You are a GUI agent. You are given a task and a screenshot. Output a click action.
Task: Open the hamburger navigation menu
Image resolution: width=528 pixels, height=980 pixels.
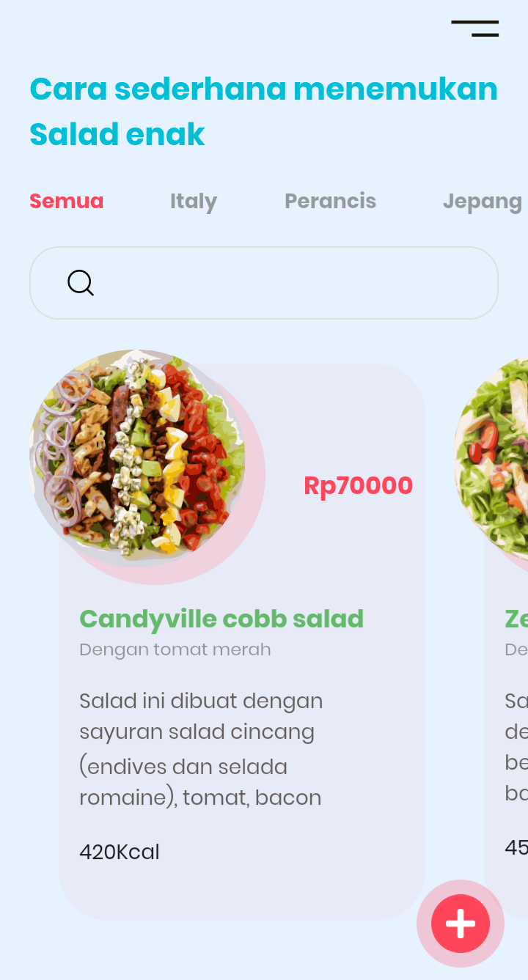pos(475,28)
